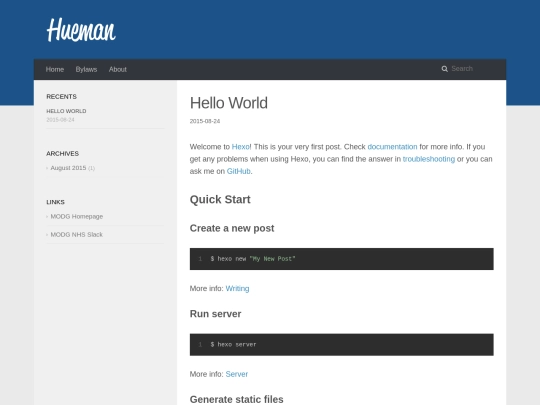Click the Generate static files heading
The height and width of the screenshot is (405, 540).
pos(237,399)
